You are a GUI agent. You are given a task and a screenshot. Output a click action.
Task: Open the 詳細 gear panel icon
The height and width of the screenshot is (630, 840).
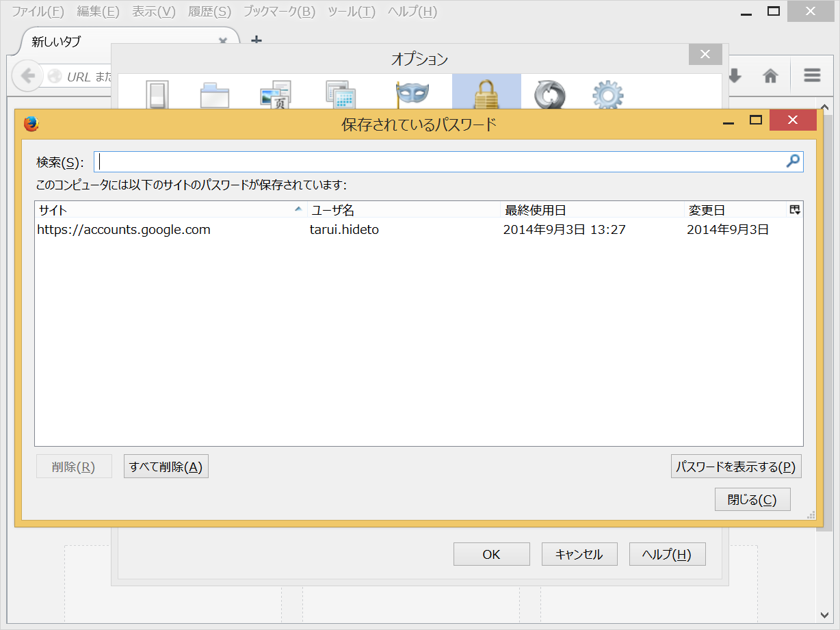click(x=607, y=93)
